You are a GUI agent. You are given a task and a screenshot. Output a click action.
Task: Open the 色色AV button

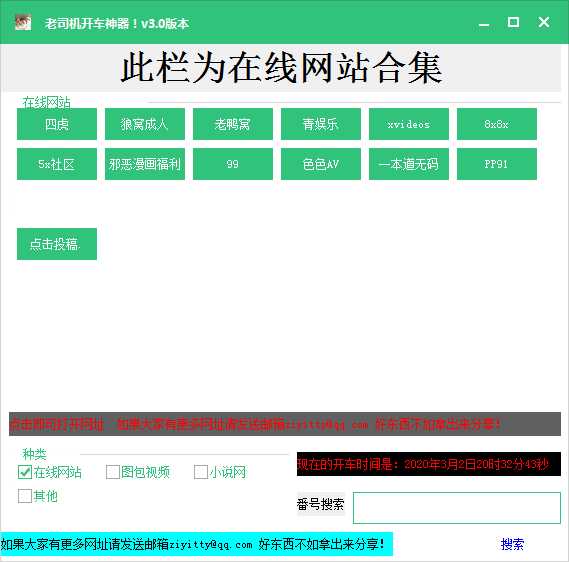pyautogui.click(x=321, y=164)
